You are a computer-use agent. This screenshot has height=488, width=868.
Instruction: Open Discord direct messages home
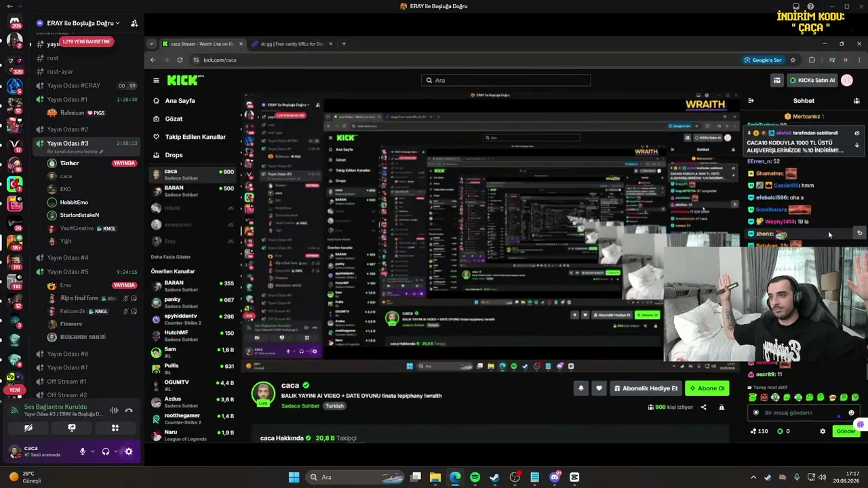(15, 22)
